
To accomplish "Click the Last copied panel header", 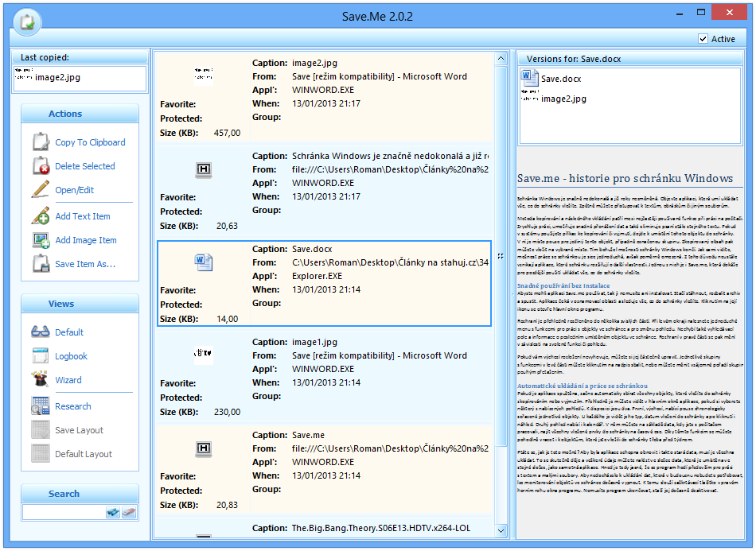I will (x=80, y=56).
